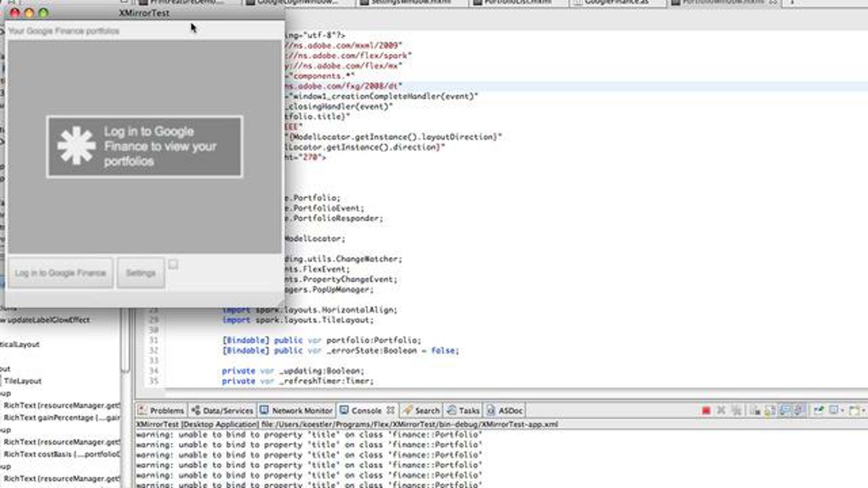The width and height of the screenshot is (868, 488).
Task: Click import spark.layouts.HorizontalAlign line
Action: point(310,310)
